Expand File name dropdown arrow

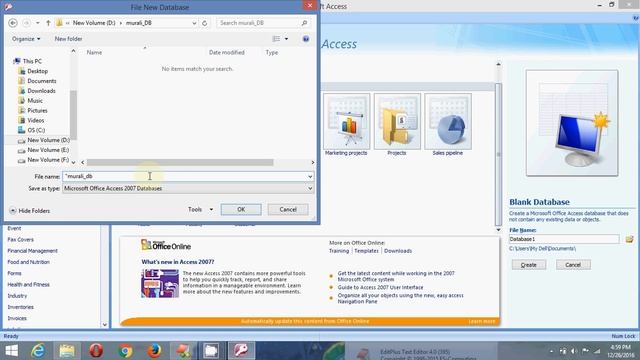[310, 176]
